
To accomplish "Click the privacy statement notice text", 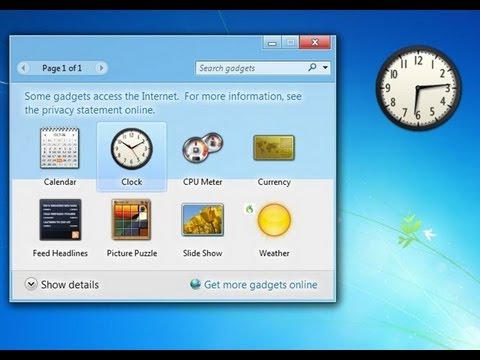I will coord(163,103).
